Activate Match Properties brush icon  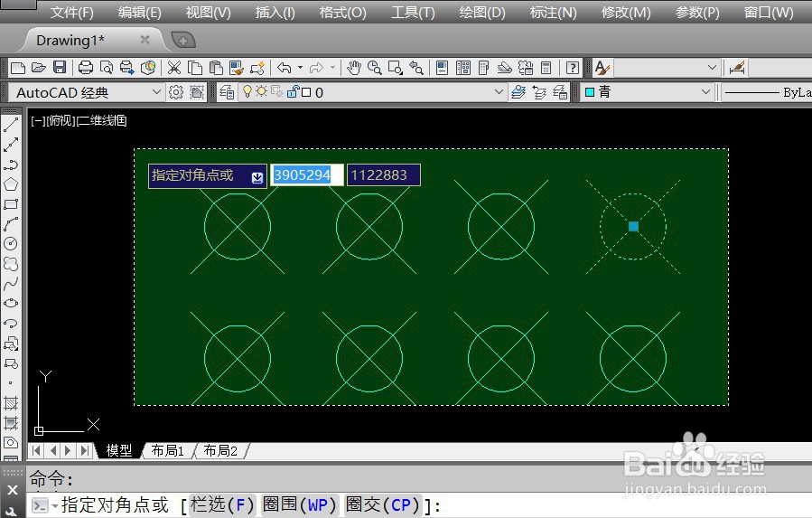[x=237, y=68]
